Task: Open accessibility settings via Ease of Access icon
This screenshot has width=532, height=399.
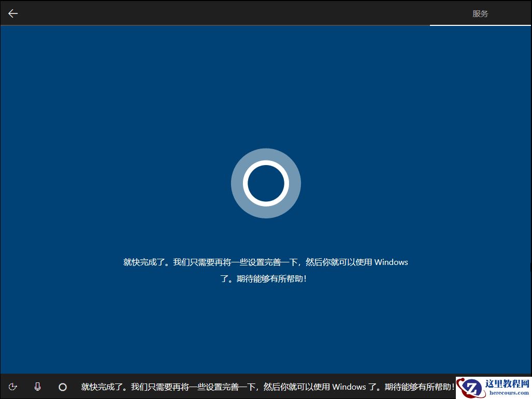Action: click(x=13, y=387)
